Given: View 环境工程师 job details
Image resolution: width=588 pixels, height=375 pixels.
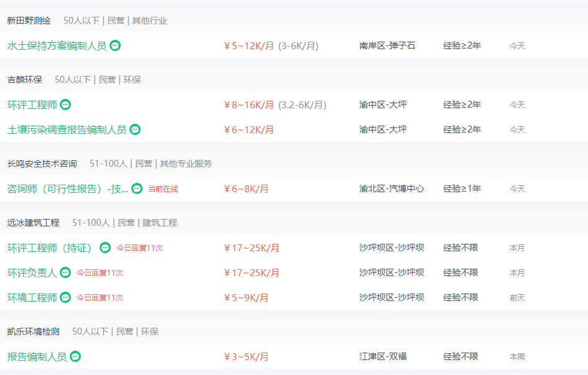Looking at the screenshot, I should click(32, 297).
